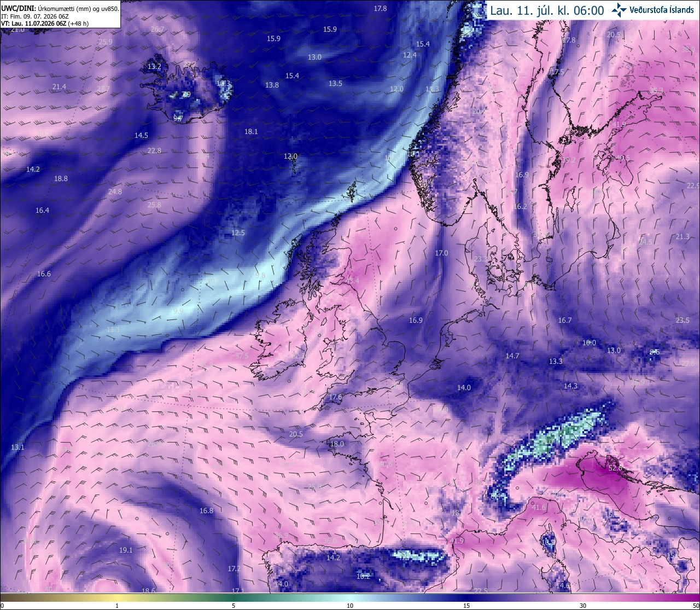Screen dimensions: 700x610
Task: Click the UWC/DINI title in the info box
Action: click(x=18, y=9)
